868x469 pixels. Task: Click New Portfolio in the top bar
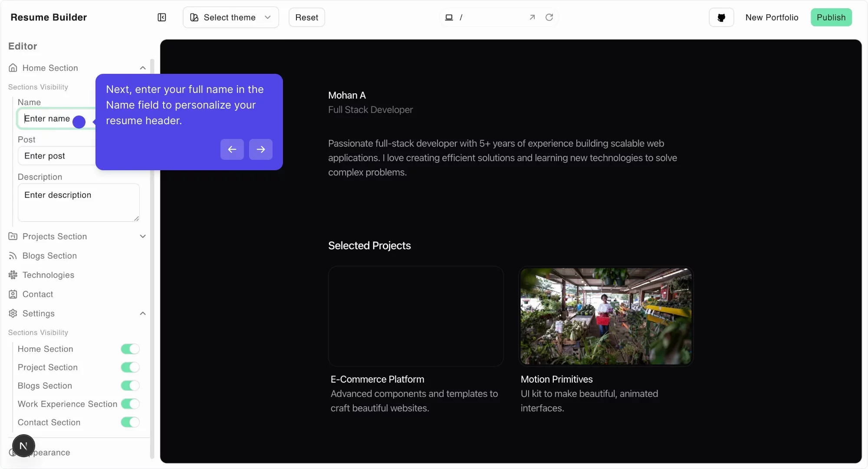point(772,17)
